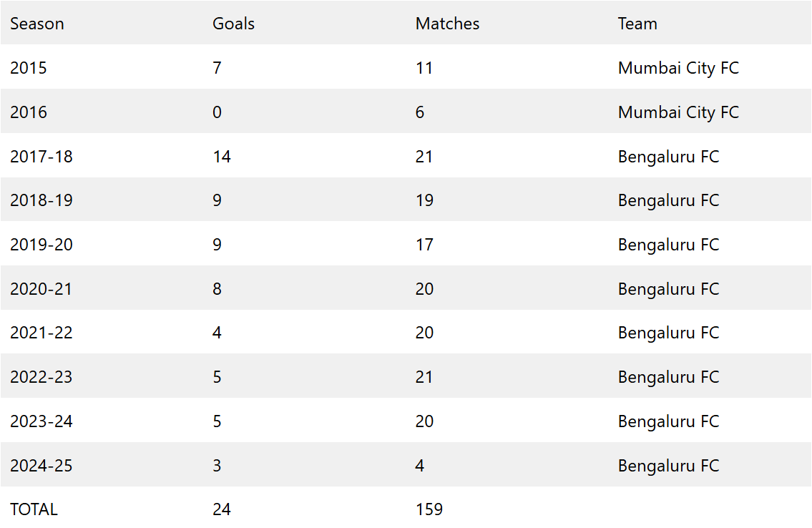Click the goals value for 2022-23

pyautogui.click(x=217, y=377)
